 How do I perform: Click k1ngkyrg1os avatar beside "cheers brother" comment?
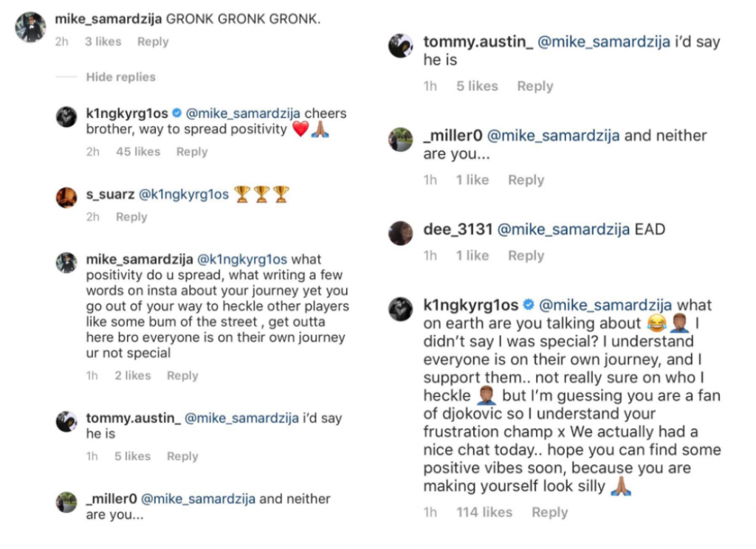[66, 116]
